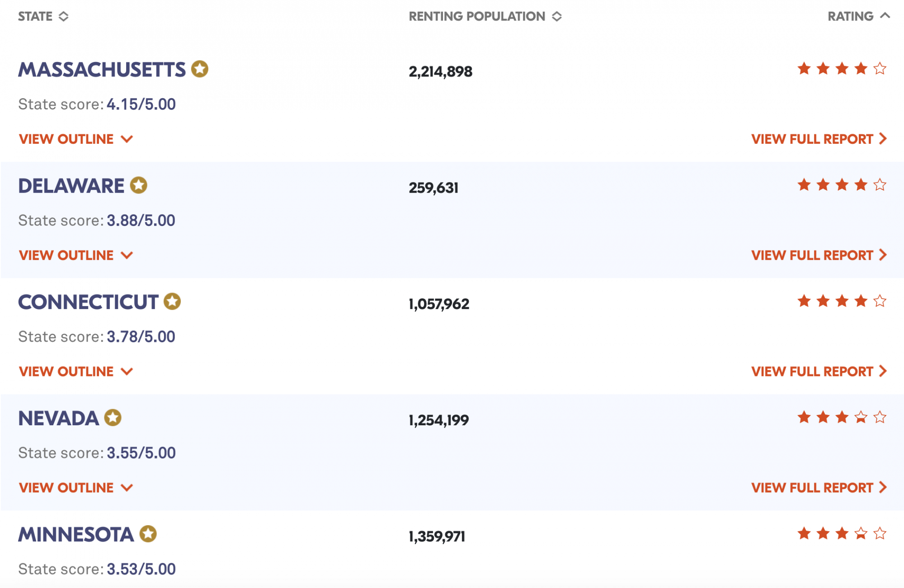Click the gold star badge beside Nevada
Screen dimensions: 904x588
pyautogui.click(x=113, y=418)
